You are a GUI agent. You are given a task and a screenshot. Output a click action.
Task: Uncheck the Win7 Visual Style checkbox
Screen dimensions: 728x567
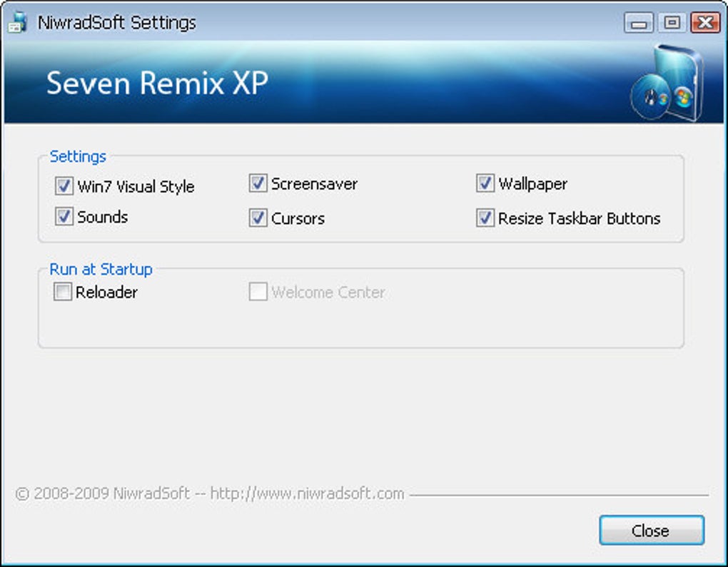click(x=64, y=187)
